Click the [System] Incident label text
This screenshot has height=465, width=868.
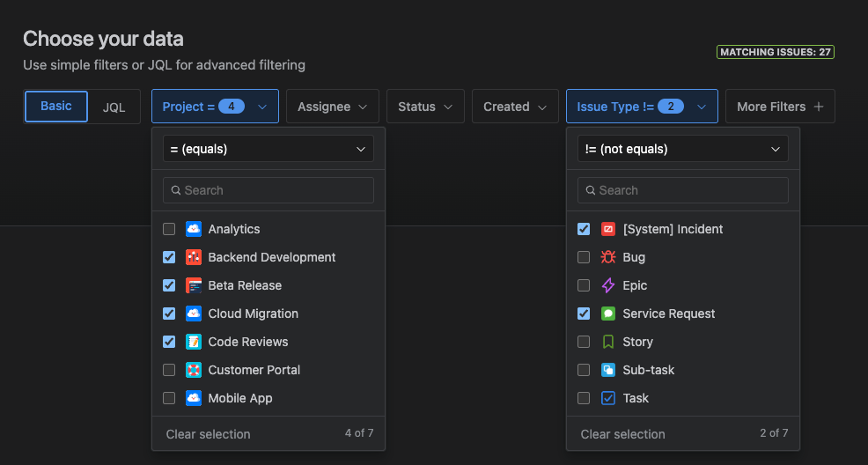pos(673,229)
